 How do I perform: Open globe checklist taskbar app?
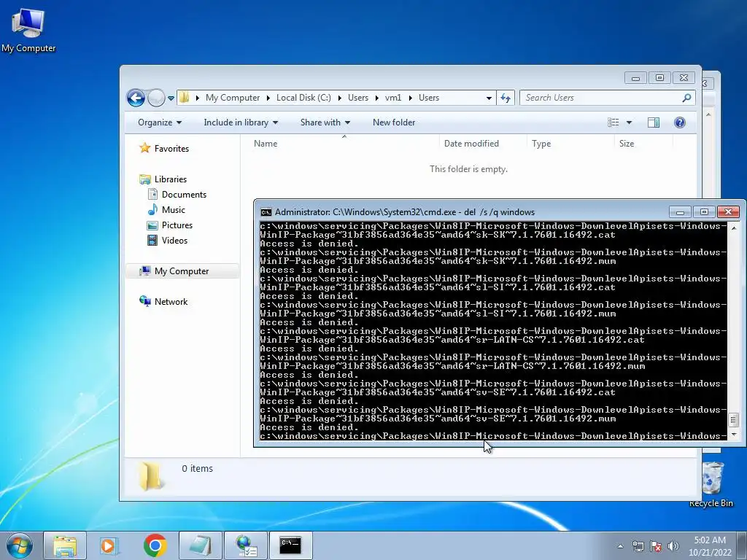tap(246, 545)
